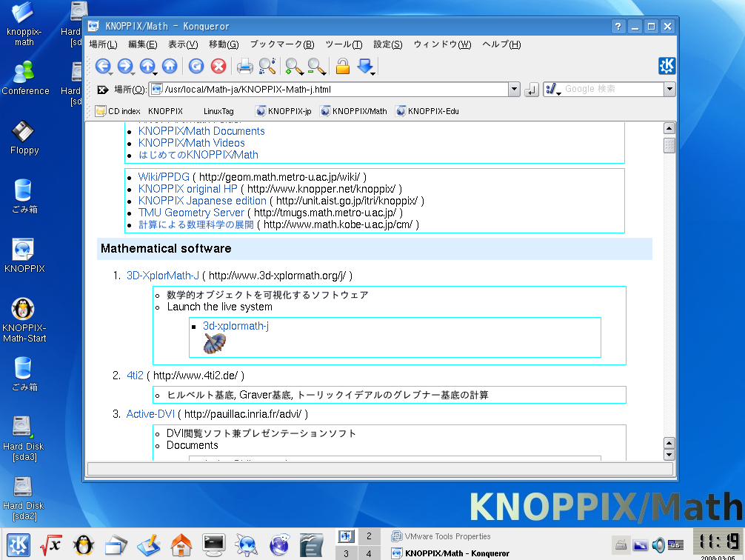Open the 3D-XplorMath-J link
745x560 pixels.
tap(162, 276)
